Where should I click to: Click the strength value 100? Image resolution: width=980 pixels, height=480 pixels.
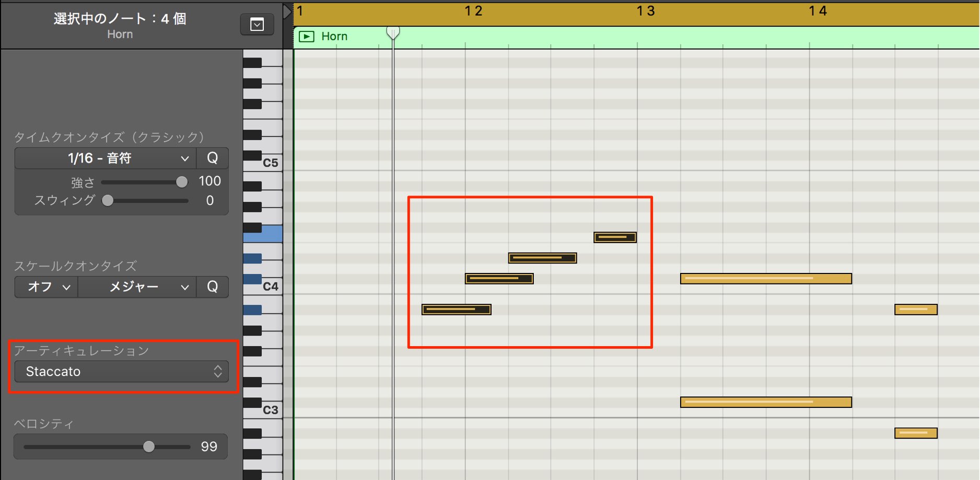click(x=210, y=181)
